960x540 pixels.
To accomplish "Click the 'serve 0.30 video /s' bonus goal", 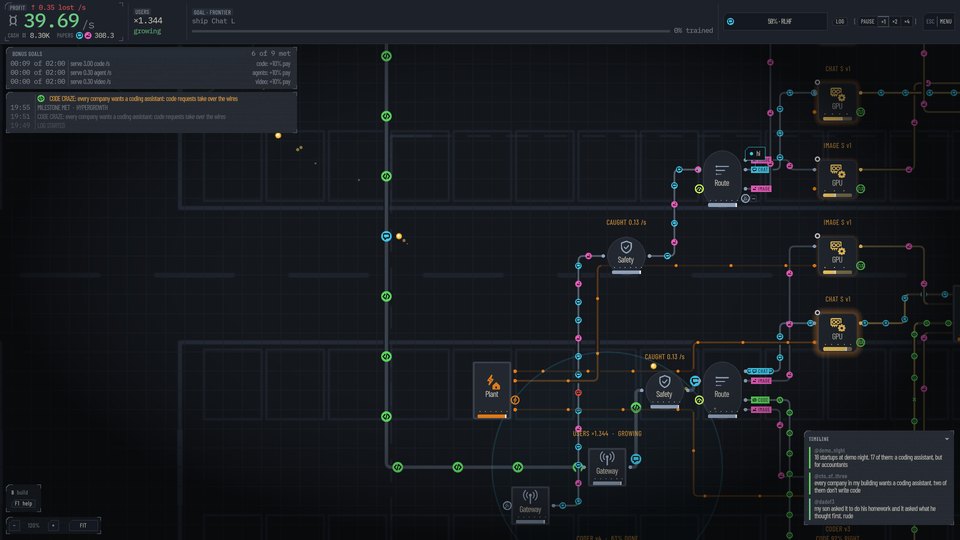I will (x=151, y=81).
